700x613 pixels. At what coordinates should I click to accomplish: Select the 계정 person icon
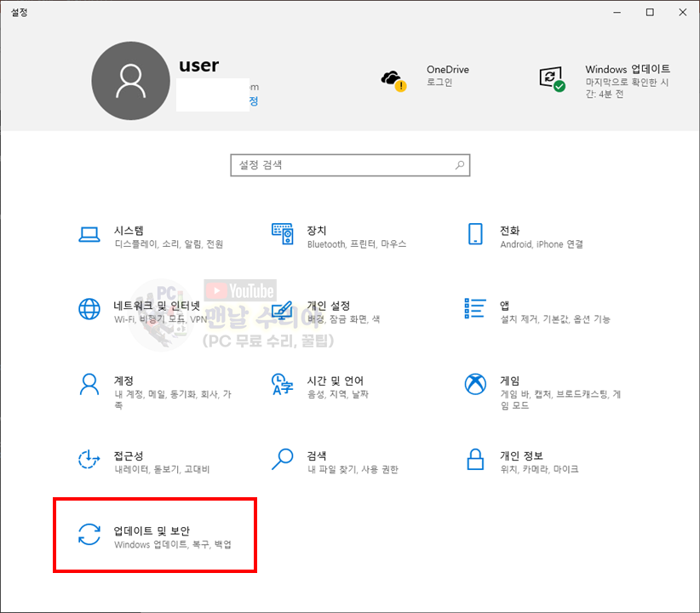pos(89,385)
